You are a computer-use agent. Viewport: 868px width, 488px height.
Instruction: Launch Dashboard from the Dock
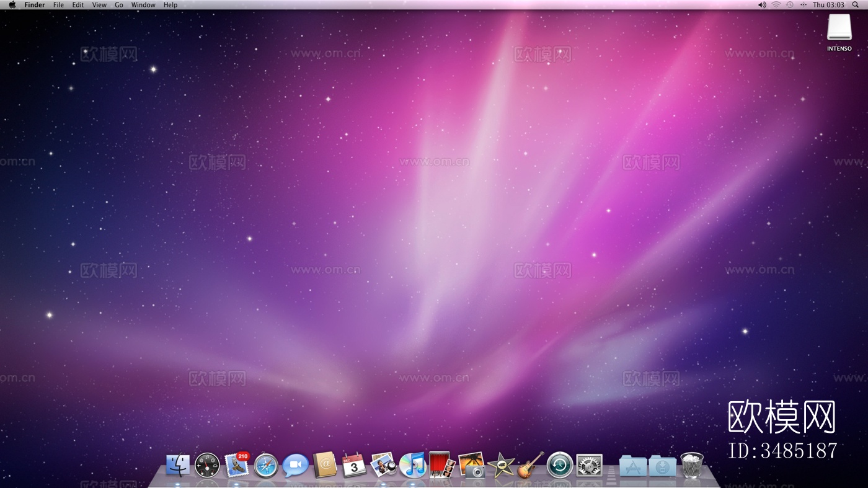207,465
